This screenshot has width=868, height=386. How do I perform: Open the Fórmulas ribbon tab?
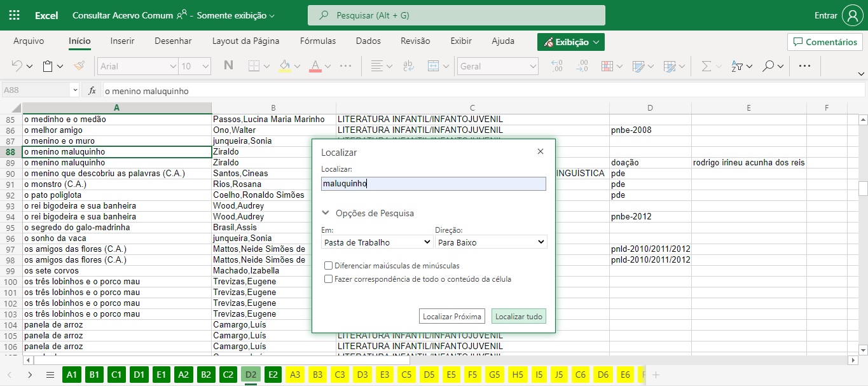[x=317, y=41]
